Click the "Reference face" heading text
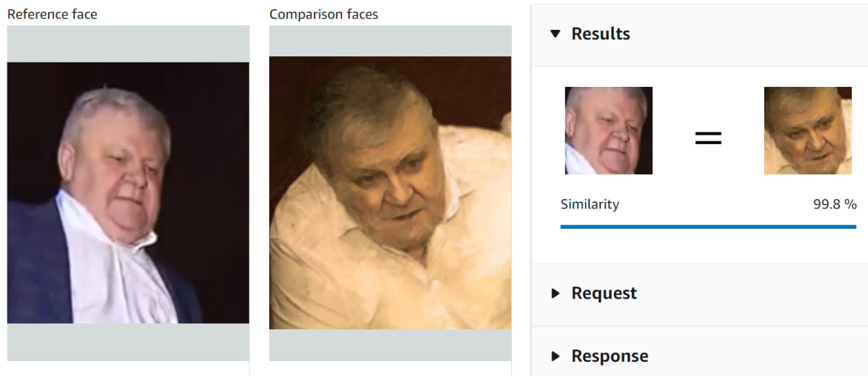This screenshot has height=376, width=868. click(52, 14)
